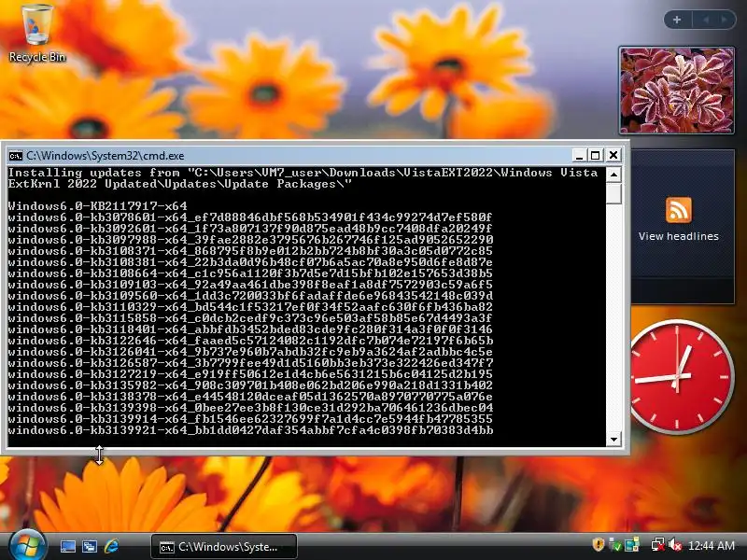Open the Windows Start orb

[x=27, y=545]
